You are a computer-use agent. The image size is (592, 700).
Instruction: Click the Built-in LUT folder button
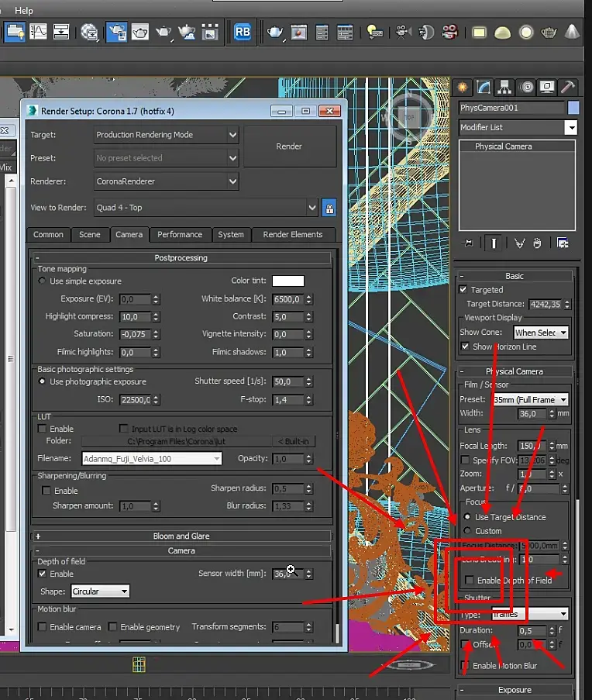tap(294, 442)
